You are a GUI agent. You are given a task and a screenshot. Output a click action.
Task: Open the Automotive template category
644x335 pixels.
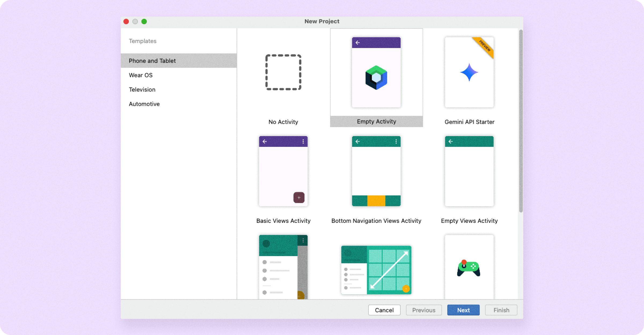pyautogui.click(x=144, y=104)
